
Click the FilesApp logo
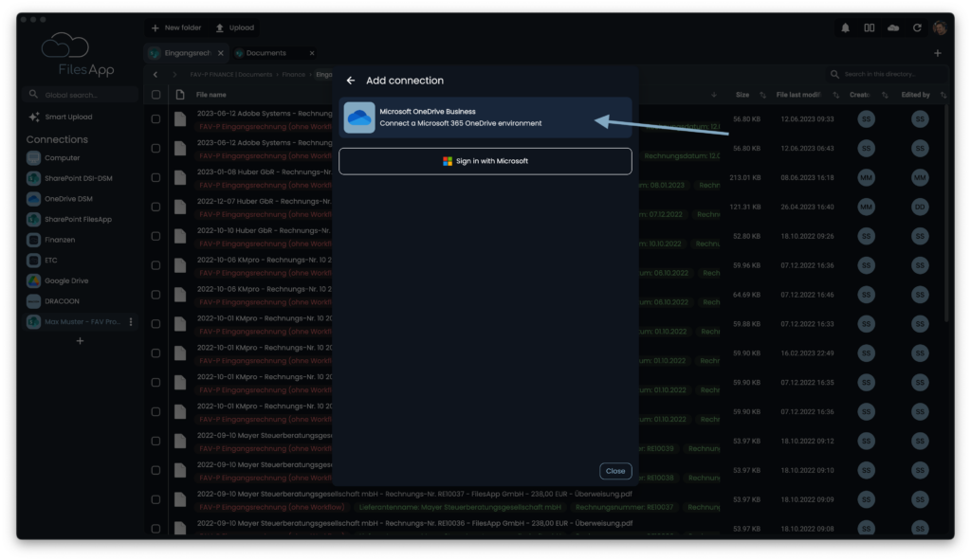click(x=78, y=54)
